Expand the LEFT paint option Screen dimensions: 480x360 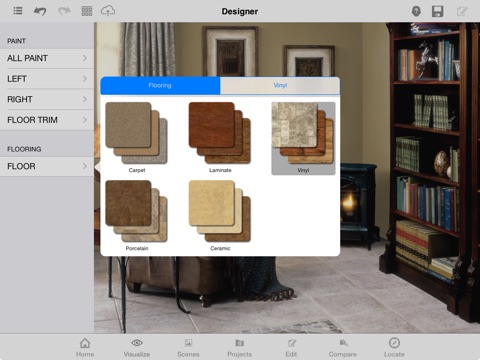tap(47, 79)
